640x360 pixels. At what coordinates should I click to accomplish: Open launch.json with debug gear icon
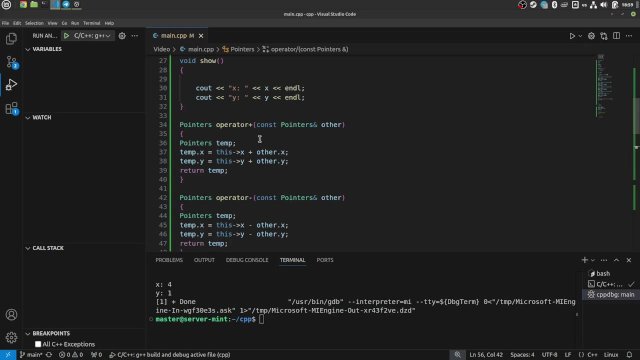pyautogui.click(x=122, y=36)
